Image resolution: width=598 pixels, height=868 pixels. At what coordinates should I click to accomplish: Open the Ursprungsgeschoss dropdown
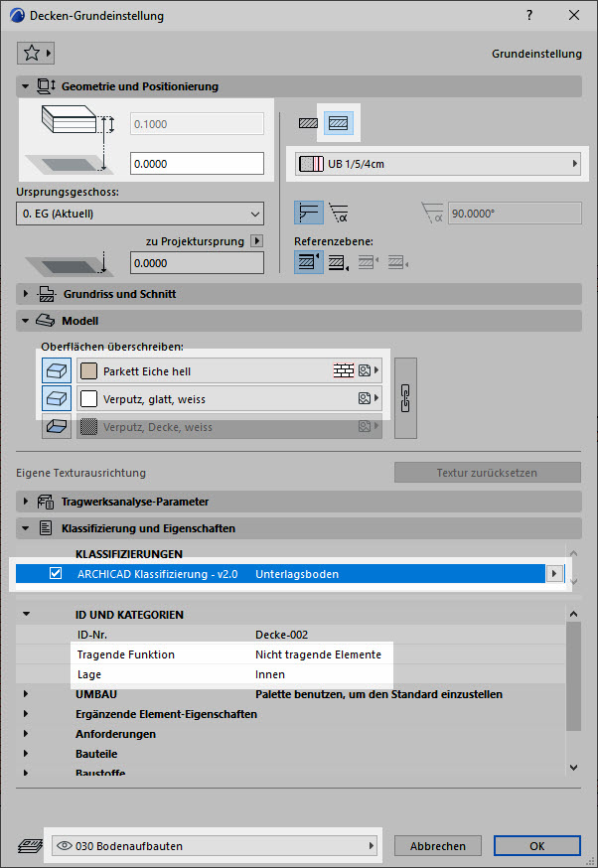tap(140, 214)
